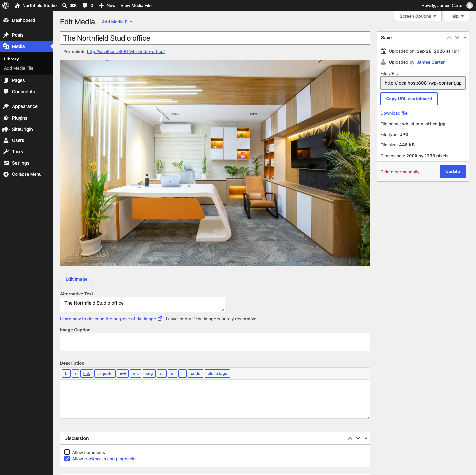Open James Carter uploader link
The width and height of the screenshot is (476, 475).
[x=431, y=62]
